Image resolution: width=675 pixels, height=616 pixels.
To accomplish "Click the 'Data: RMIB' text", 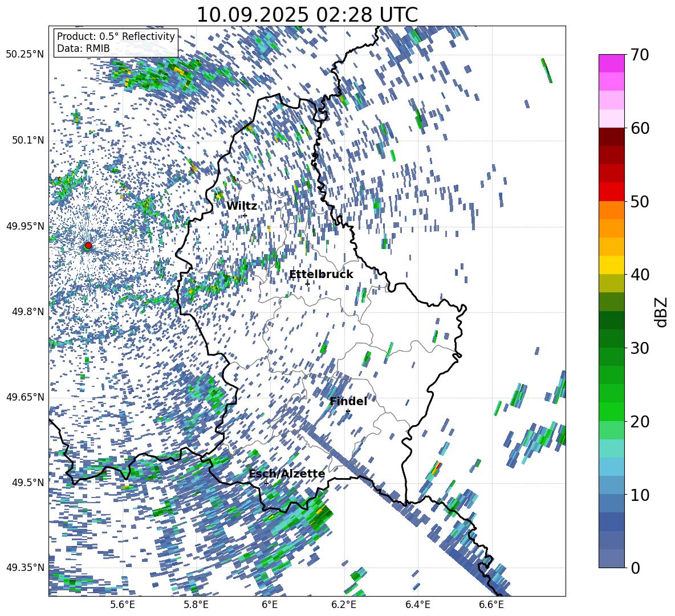I will pos(83,48).
